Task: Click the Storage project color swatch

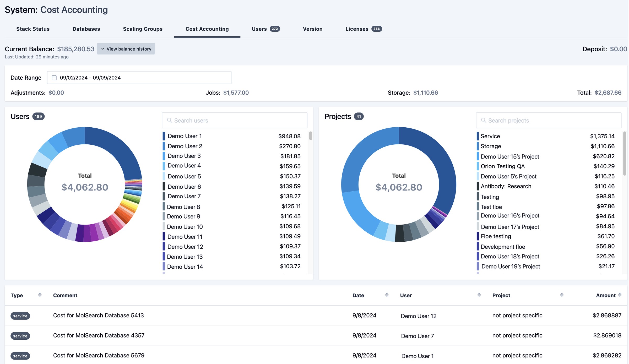Action: point(478,146)
